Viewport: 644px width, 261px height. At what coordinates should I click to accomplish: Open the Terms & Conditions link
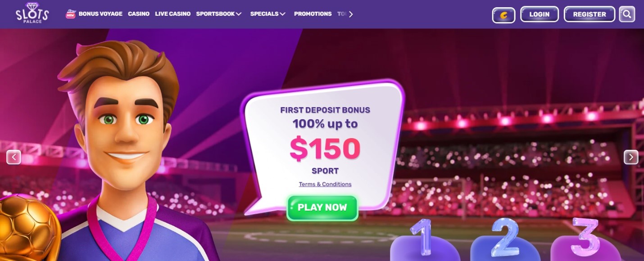[325, 184]
